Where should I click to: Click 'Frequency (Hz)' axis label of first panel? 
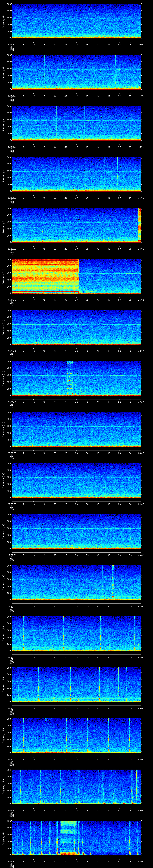pyautogui.click(x=3, y=21)
